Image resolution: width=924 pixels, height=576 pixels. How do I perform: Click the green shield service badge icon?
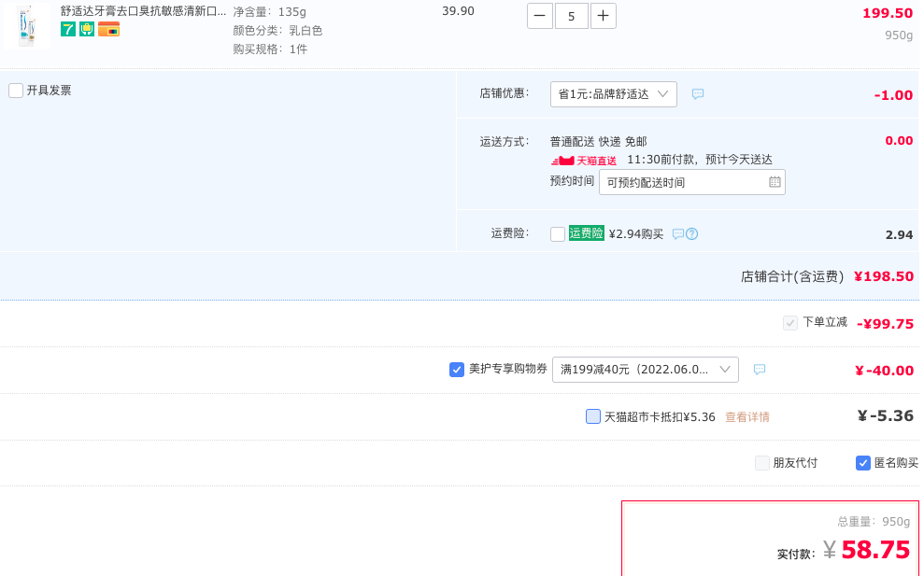(x=87, y=29)
